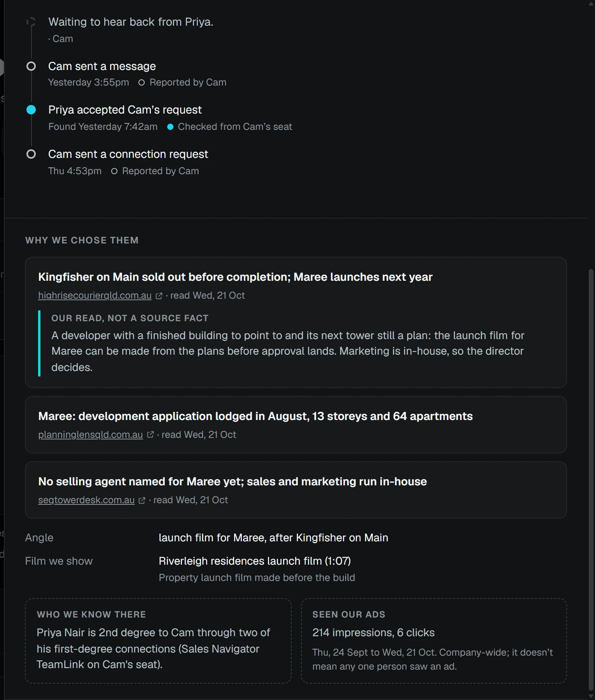Open external link icon beside planninglensqld.com.au
The width and height of the screenshot is (595, 700).
(150, 435)
